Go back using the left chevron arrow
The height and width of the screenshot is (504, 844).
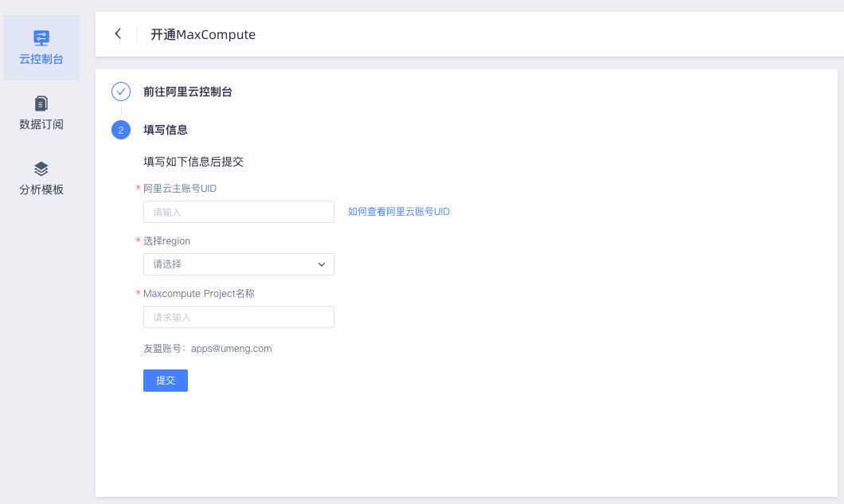coord(118,34)
